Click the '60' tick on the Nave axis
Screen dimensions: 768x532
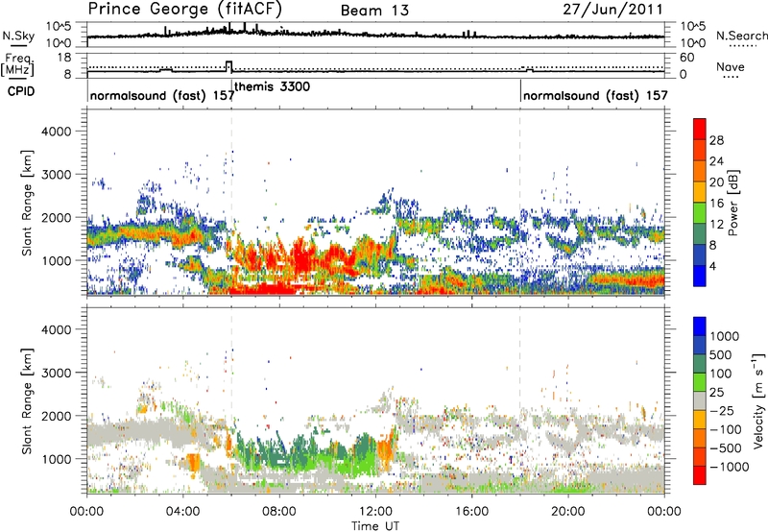click(x=687, y=58)
